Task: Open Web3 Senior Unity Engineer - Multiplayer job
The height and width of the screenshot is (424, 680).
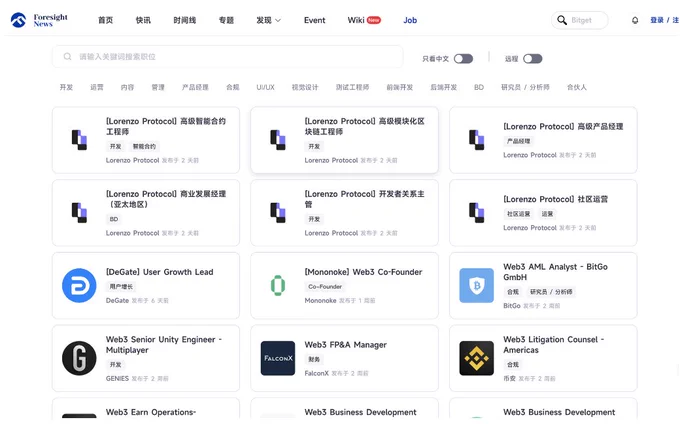Action: (163, 345)
